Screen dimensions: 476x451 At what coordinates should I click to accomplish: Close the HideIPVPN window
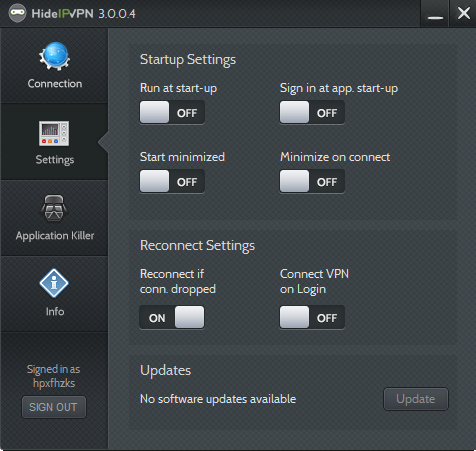click(x=463, y=14)
